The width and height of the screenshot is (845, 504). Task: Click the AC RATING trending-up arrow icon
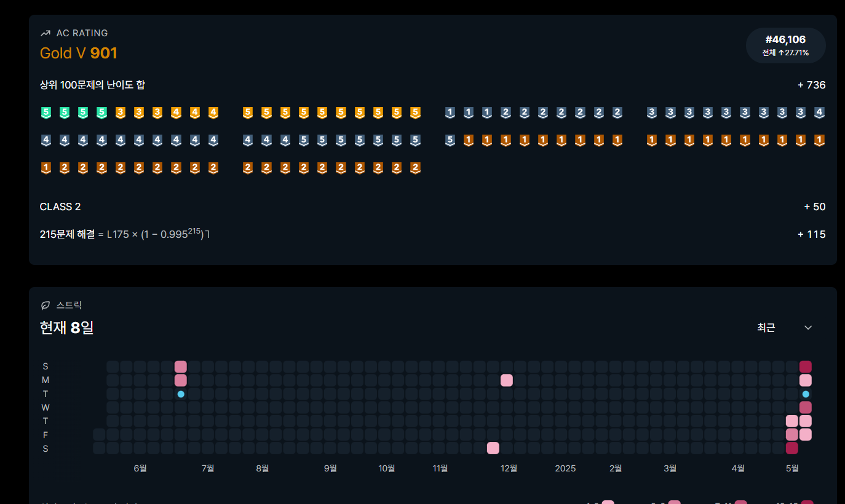click(45, 33)
